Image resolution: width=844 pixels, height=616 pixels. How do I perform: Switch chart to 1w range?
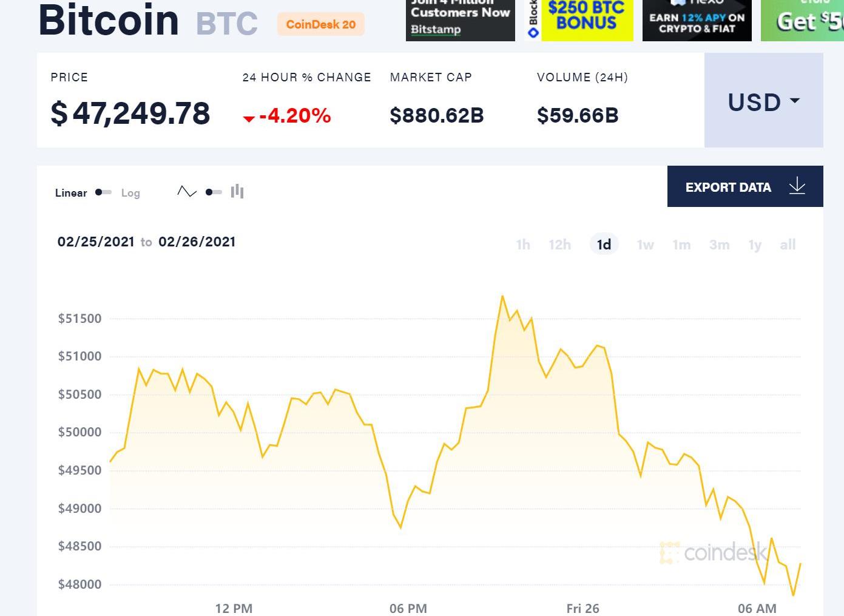[645, 245]
